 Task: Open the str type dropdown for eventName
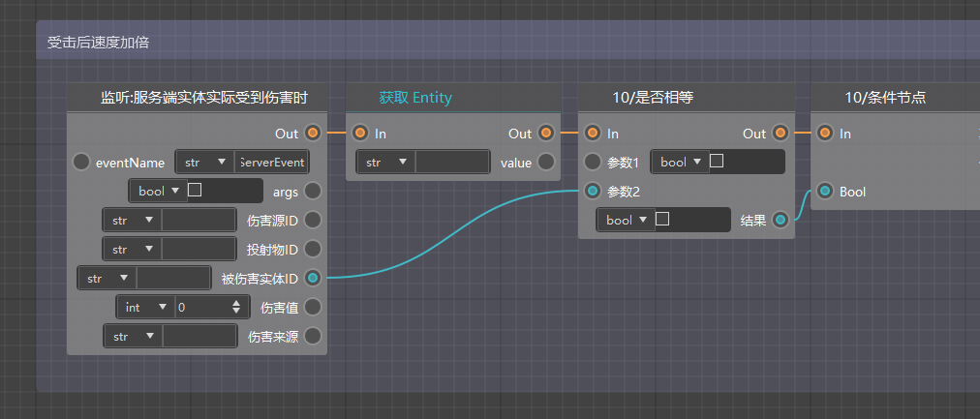pos(204,163)
